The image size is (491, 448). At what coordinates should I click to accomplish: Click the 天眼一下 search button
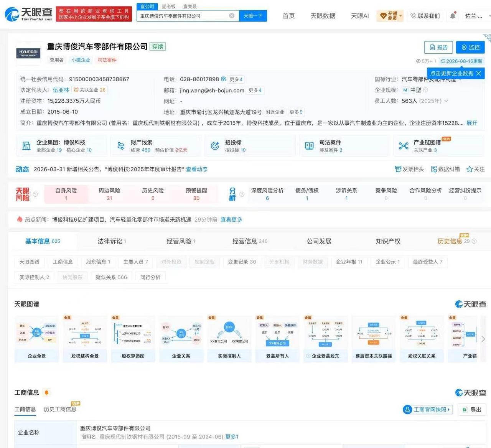pos(253,16)
